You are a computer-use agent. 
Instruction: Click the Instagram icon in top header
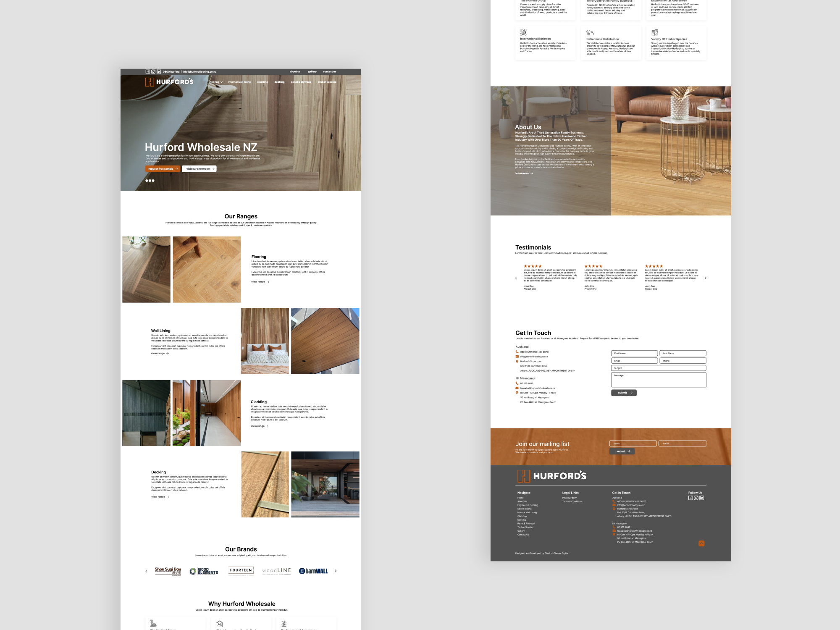(x=153, y=72)
